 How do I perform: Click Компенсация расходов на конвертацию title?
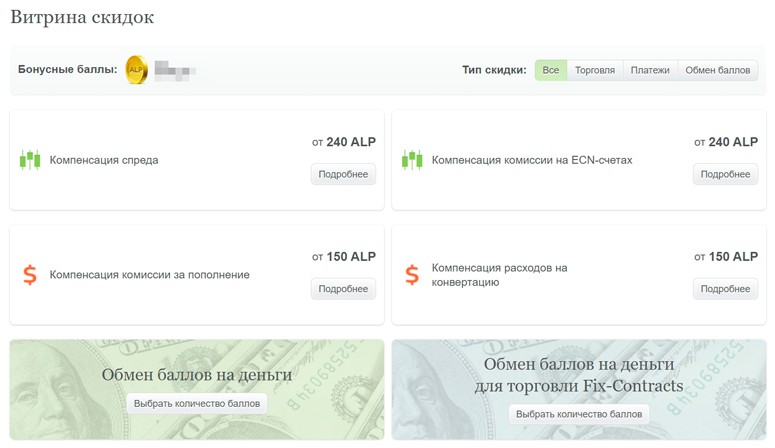(499, 275)
